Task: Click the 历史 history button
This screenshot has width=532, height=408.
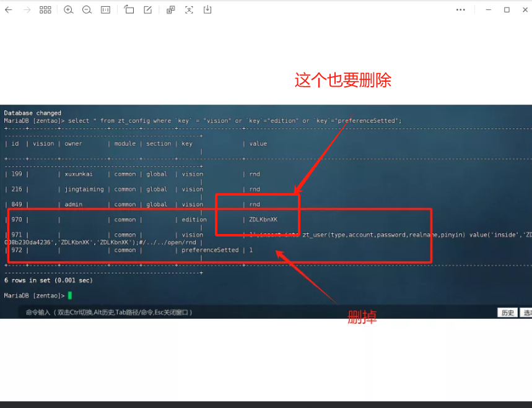Action: [508, 313]
